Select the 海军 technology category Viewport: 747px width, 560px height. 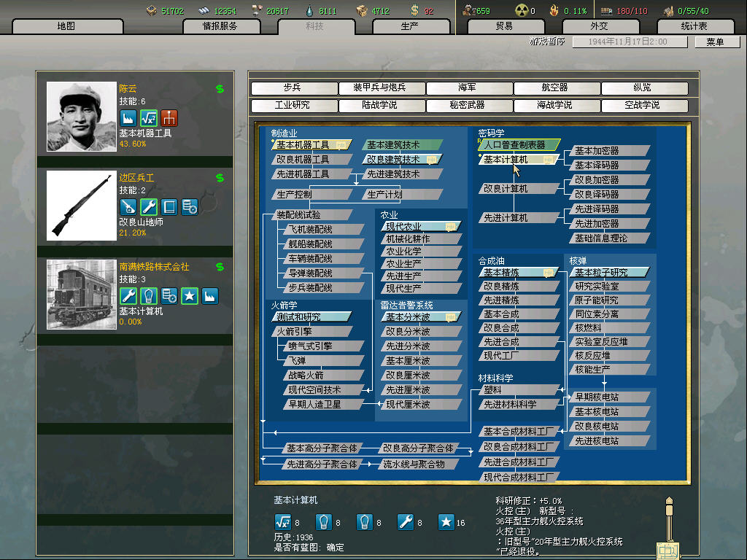(x=467, y=88)
